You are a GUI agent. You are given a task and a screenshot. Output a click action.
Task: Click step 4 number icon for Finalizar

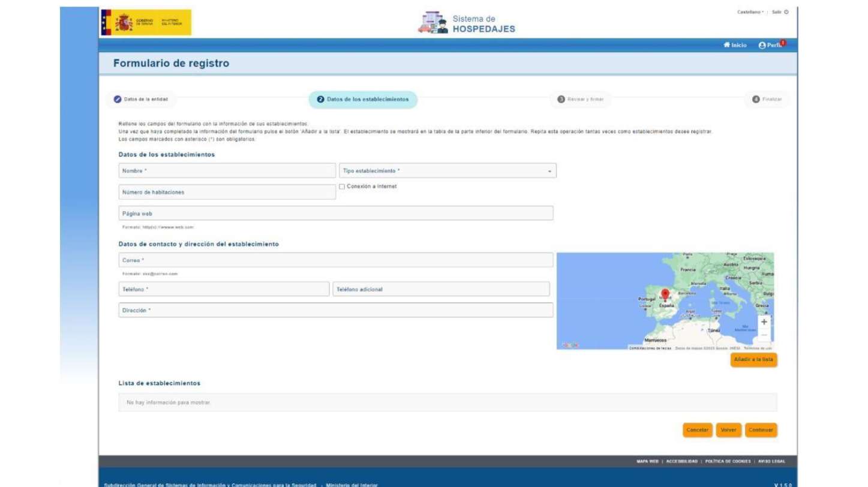tap(756, 100)
